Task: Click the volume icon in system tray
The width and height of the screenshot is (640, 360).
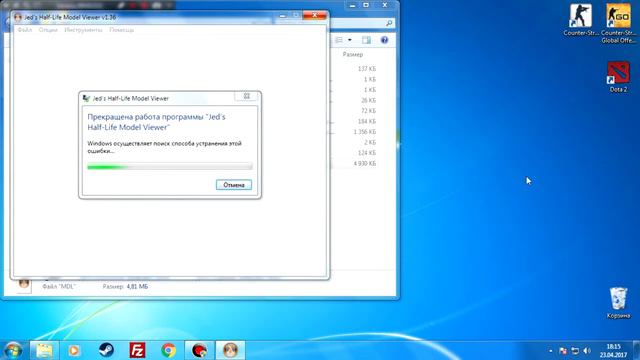Action: (x=587, y=351)
